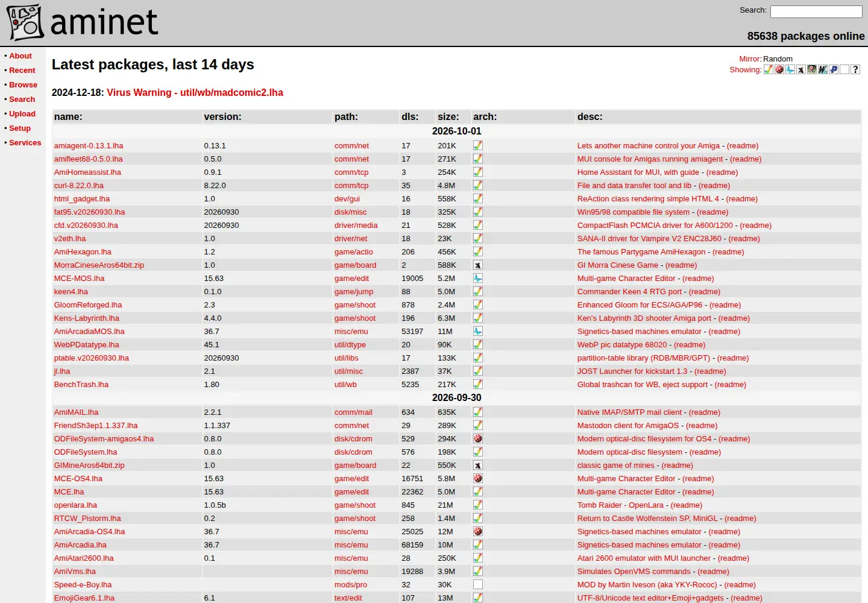
Task: Download the GloomReforged.lha package
Action: pos(88,305)
